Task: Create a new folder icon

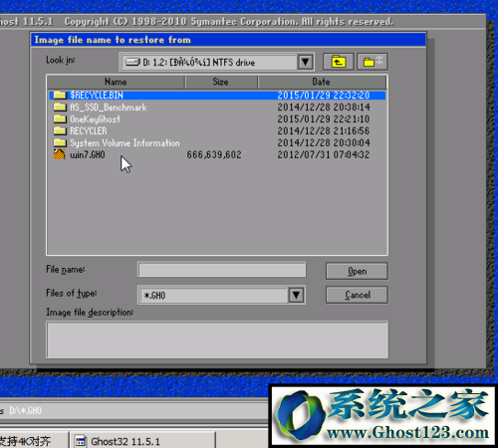Action: (373, 62)
